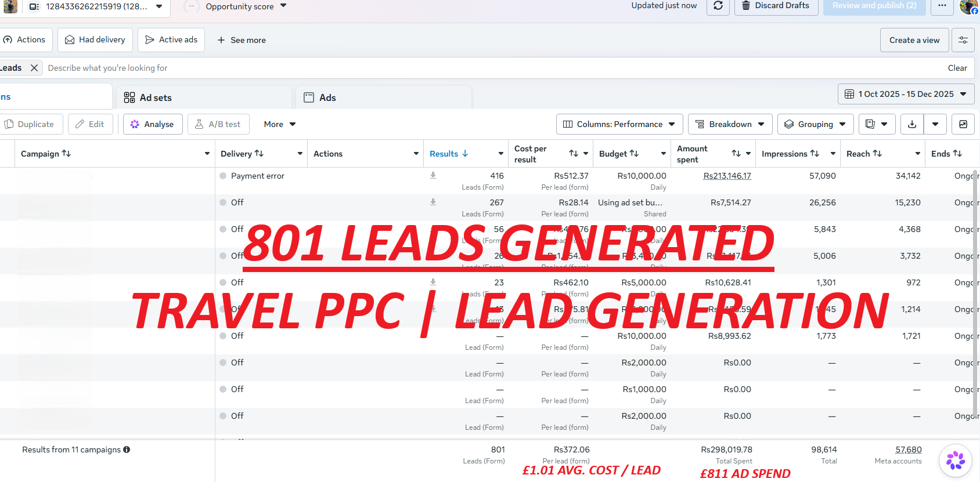The image size is (980, 482).
Task: Click the Rs213,146.17 amount spent value
Action: click(x=727, y=176)
